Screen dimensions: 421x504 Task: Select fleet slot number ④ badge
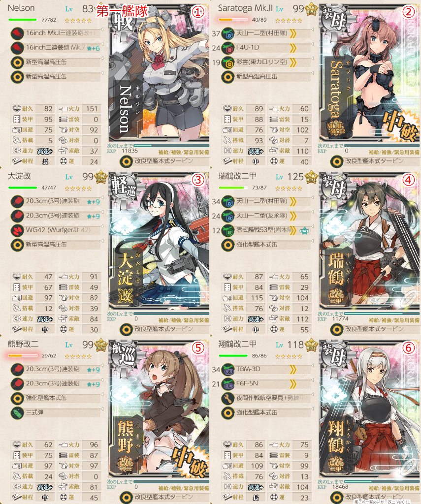(x=409, y=180)
